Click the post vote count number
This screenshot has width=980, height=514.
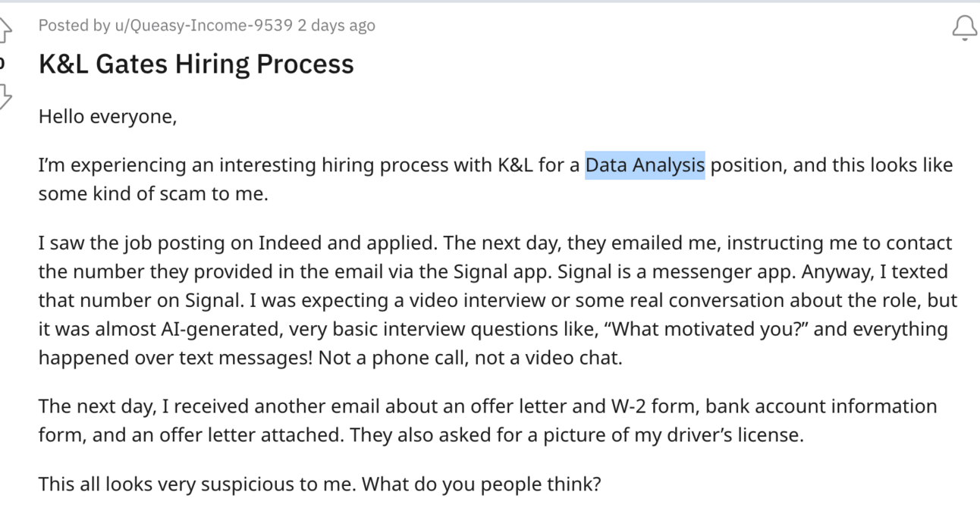(x=3, y=63)
